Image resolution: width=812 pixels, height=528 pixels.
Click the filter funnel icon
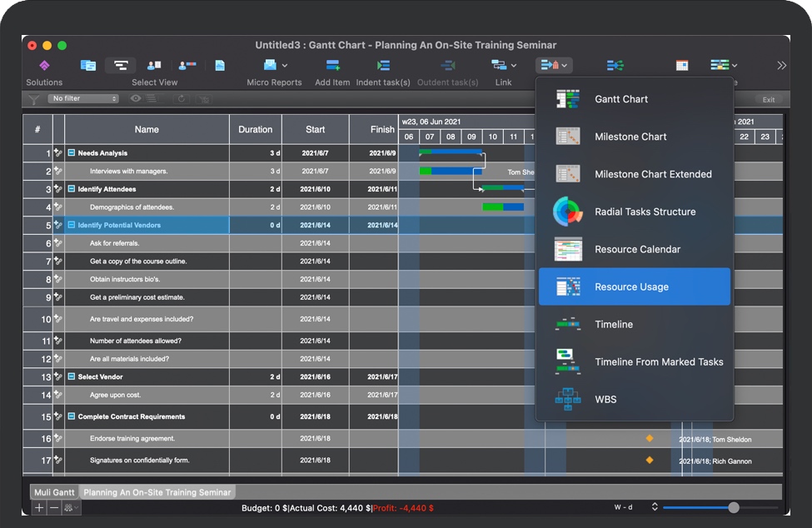33,99
